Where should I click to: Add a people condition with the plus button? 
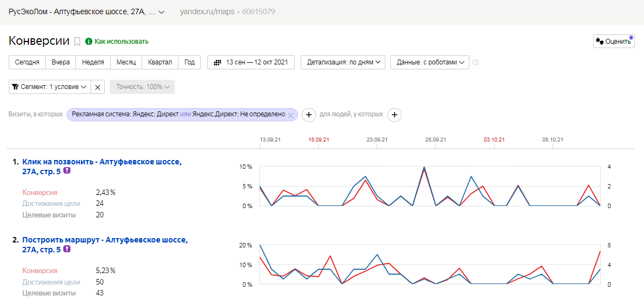coord(394,115)
